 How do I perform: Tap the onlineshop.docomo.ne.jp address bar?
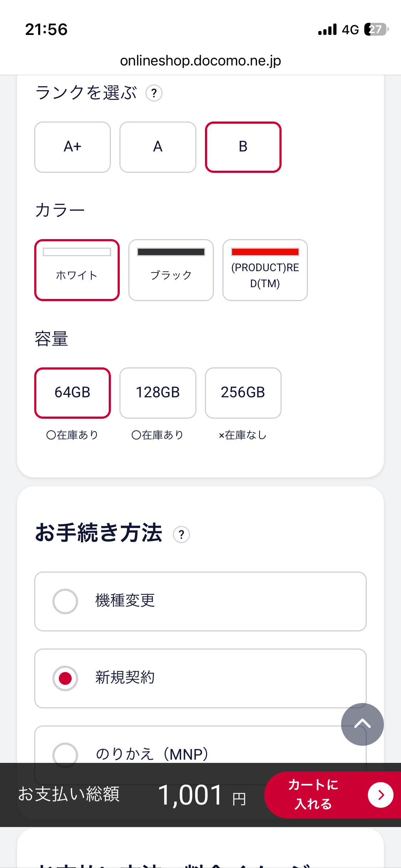[200, 61]
